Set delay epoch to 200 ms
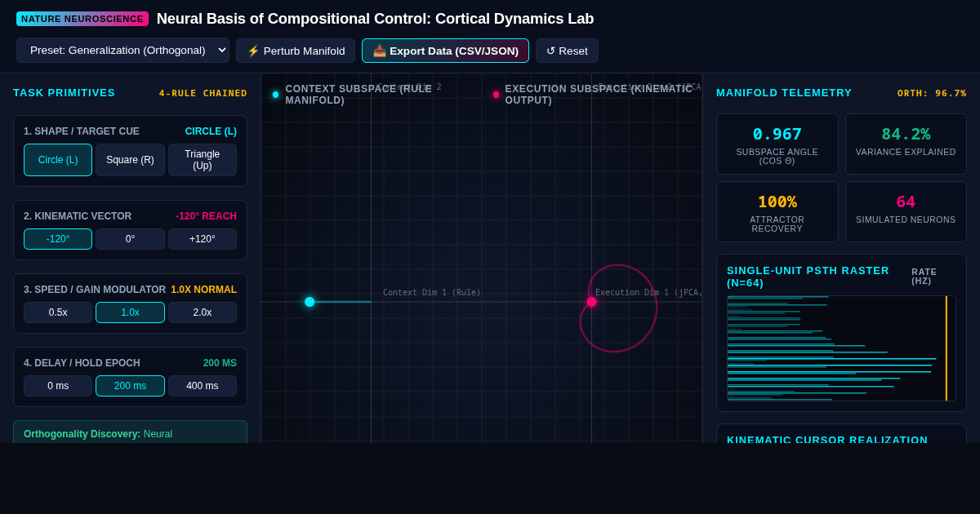This screenshot has height=514, width=980. (130, 386)
